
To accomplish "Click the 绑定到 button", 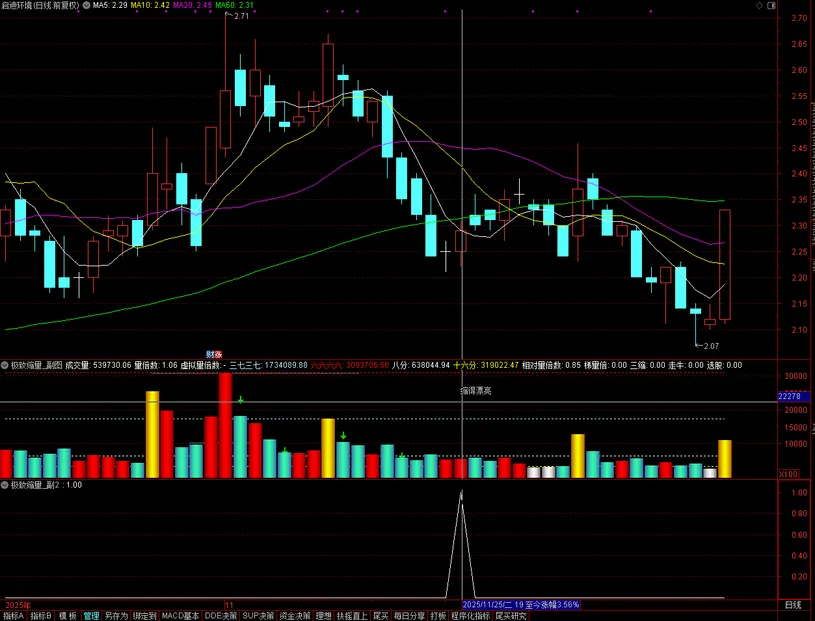I will coord(145,616).
